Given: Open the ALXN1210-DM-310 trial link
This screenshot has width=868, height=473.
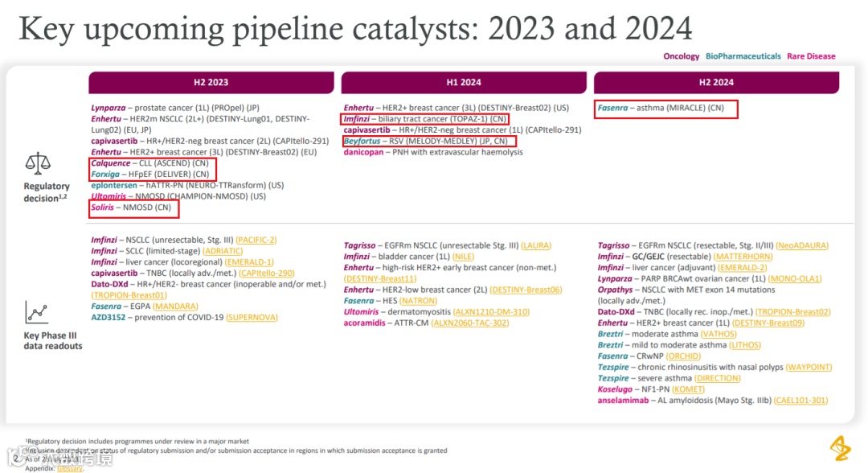Looking at the screenshot, I should tap(491, 312).
